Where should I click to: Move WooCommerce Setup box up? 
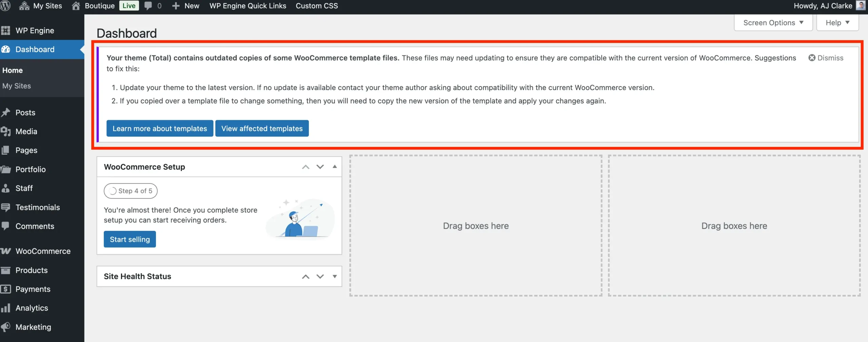click(x=305, y=167)
